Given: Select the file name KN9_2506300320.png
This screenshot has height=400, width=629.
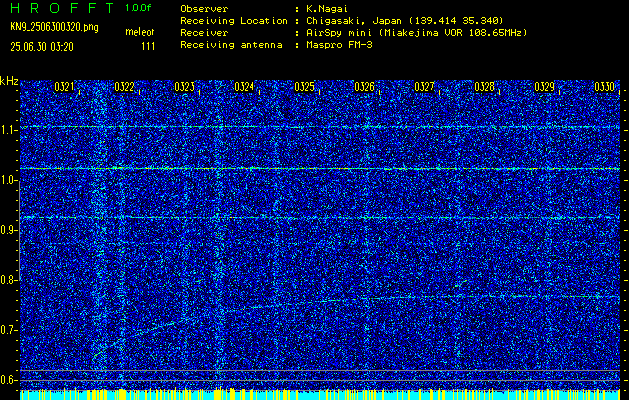Looking at the screenshot, I should pyautogui.click(x=54, y=27).
